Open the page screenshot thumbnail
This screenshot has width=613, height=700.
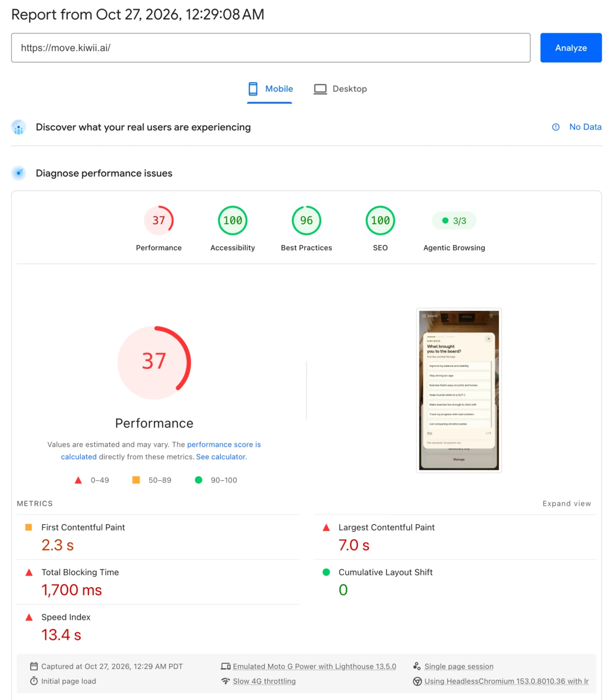pyautogui.click(x=459, y=390)
